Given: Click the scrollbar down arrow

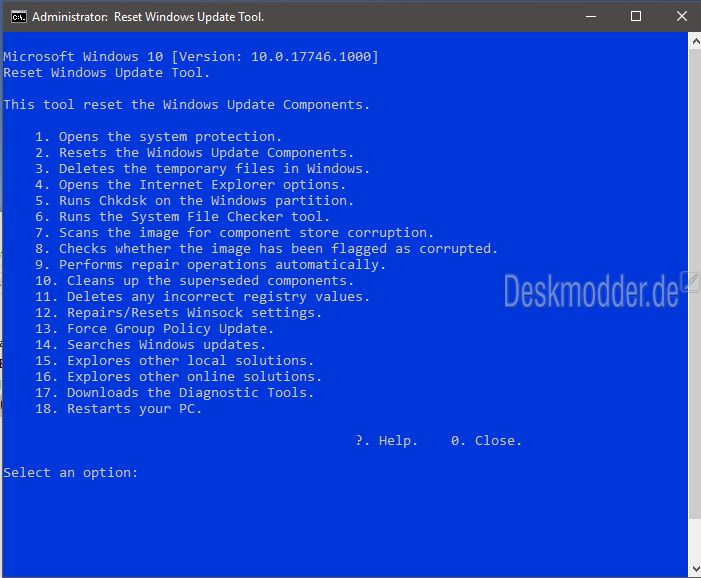Looking at the screenshot, I should click(695, 569).
